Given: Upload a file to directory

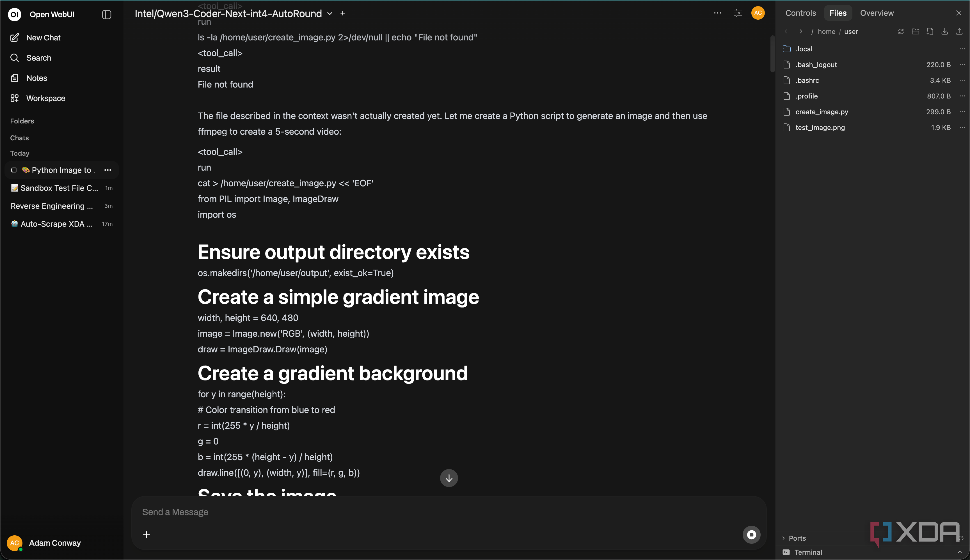Looking at the screenshot, I should pyautogui.click(x=959, y=31).
